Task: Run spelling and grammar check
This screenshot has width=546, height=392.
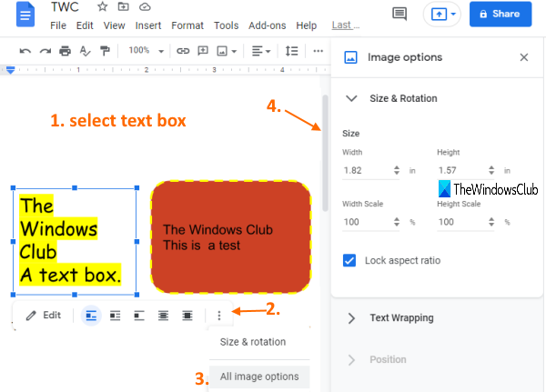Action: [85, 51]
